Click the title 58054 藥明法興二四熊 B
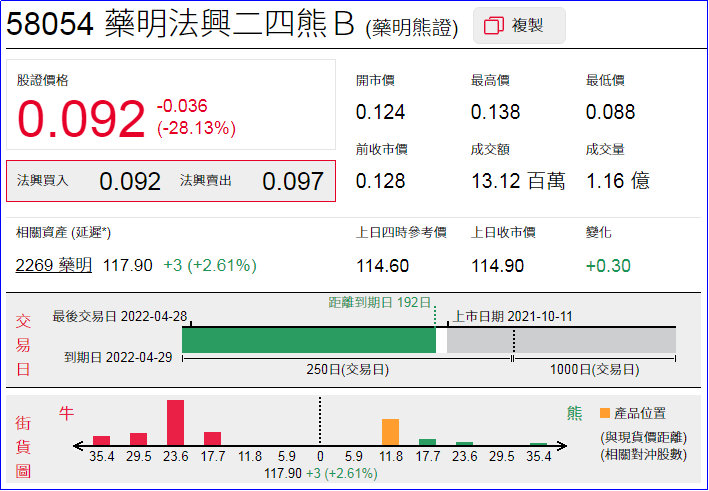The height and width of the screenshot is (491, 709). (x=180, y=24)
